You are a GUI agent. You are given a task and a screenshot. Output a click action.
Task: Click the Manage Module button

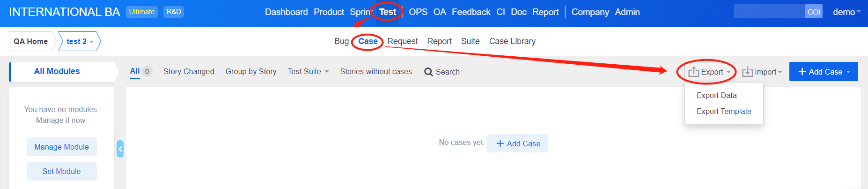(61, 147)
